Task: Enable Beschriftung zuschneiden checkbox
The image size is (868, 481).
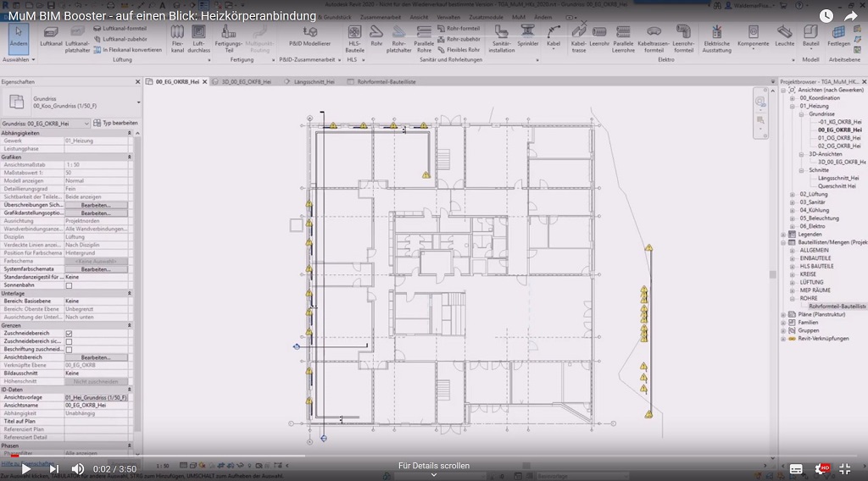Action: pos(70,349)
